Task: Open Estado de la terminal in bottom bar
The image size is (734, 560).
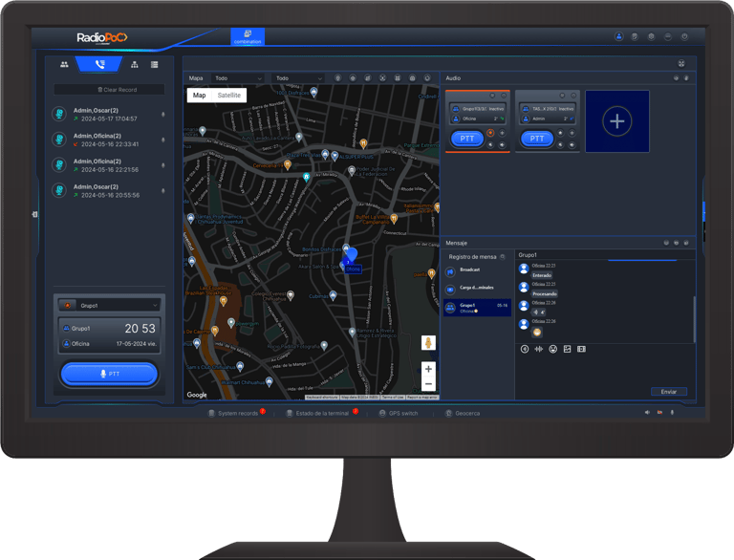Action: tap(317, 414)
